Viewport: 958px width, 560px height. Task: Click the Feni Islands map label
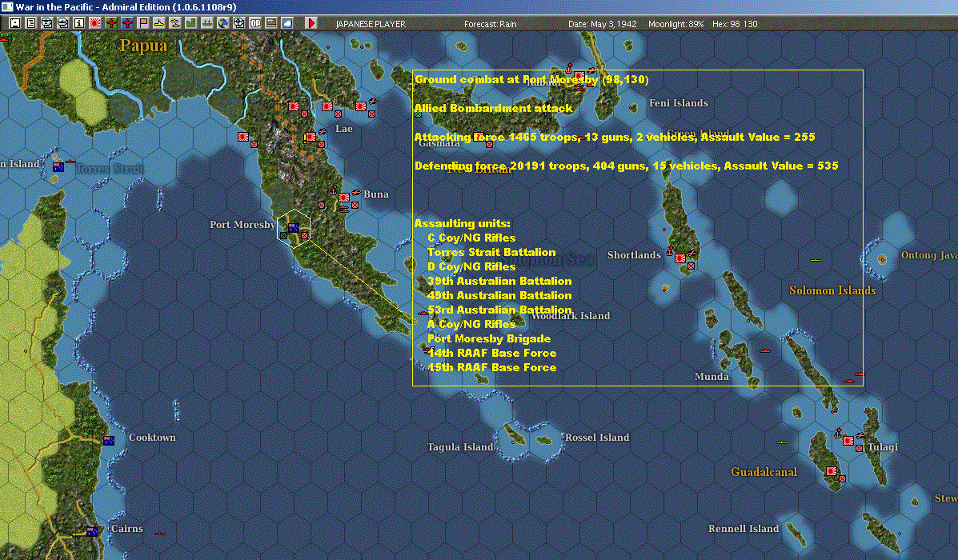[x=679, y=103]
